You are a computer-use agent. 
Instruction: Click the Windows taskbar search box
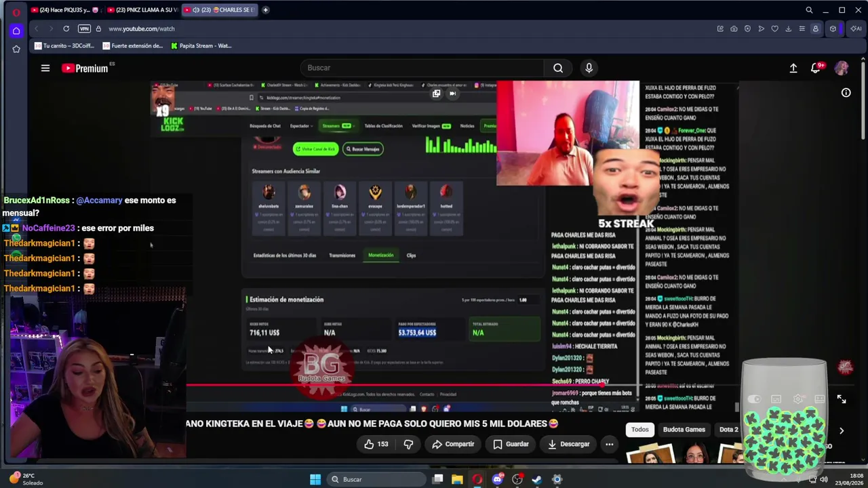[376, 479]
